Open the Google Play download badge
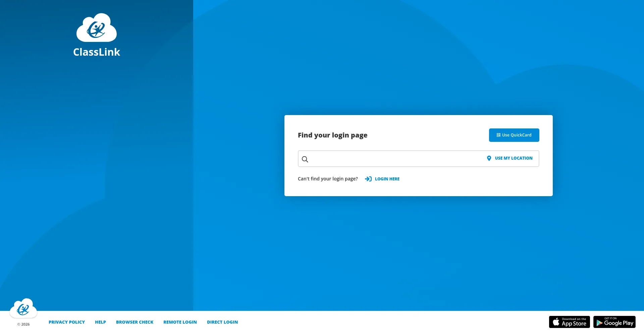The height and width of the screenshot is (333, 644). click(614, 322)
